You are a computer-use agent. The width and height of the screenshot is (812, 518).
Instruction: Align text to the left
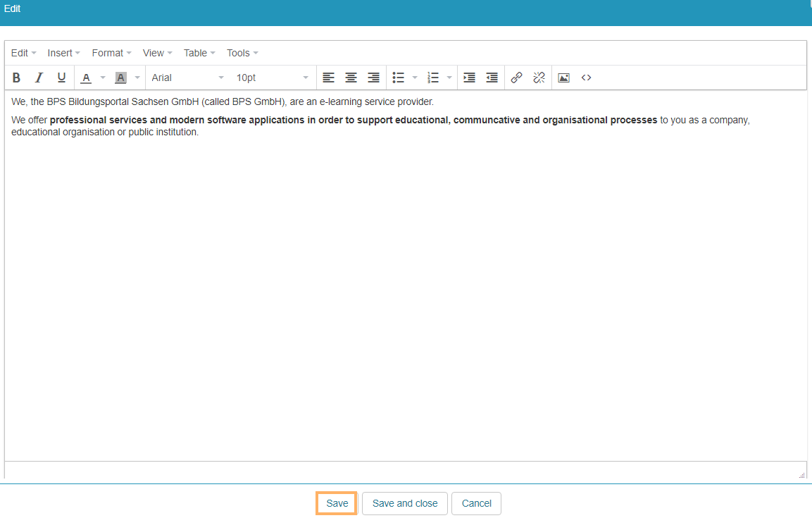[x=328, y=78]
